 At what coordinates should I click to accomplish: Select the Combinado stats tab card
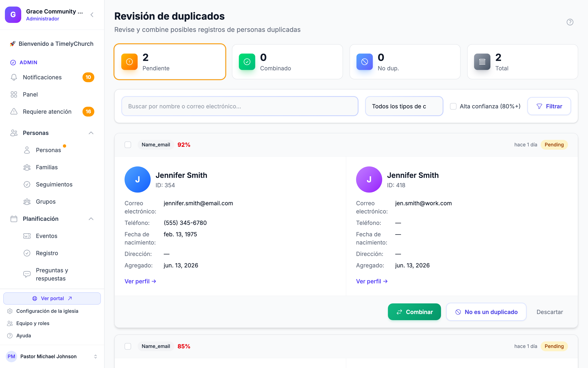(287, 62)
